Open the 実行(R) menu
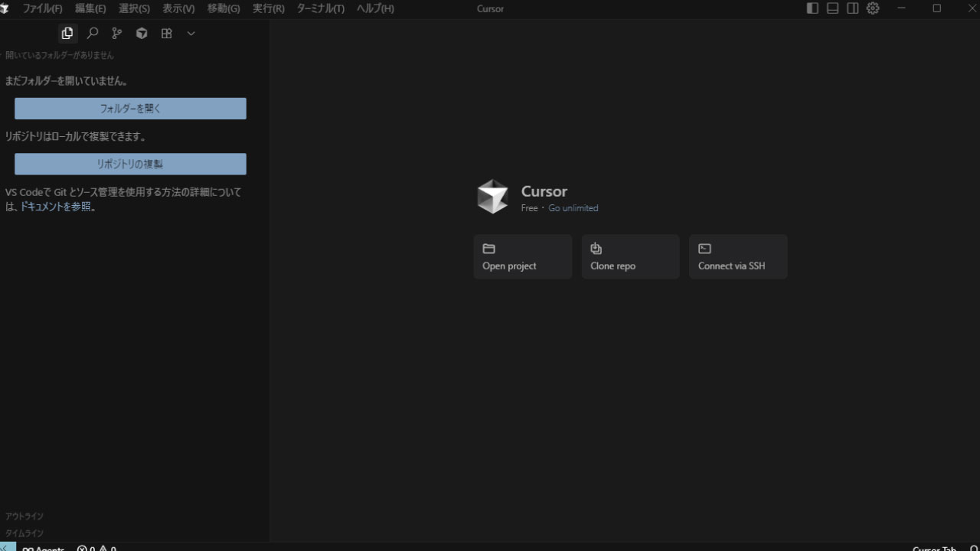 (x=268, y=8)
